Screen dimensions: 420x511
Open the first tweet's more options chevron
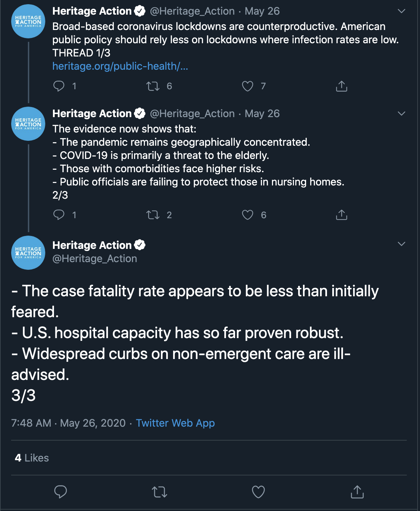pyautogui.click(x=402, y=11)
